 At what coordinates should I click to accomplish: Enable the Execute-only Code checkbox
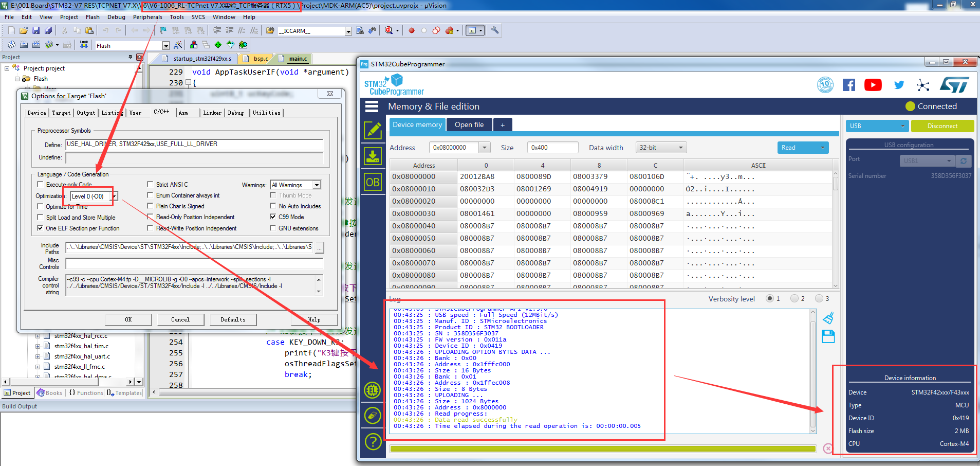coord(40,184)
